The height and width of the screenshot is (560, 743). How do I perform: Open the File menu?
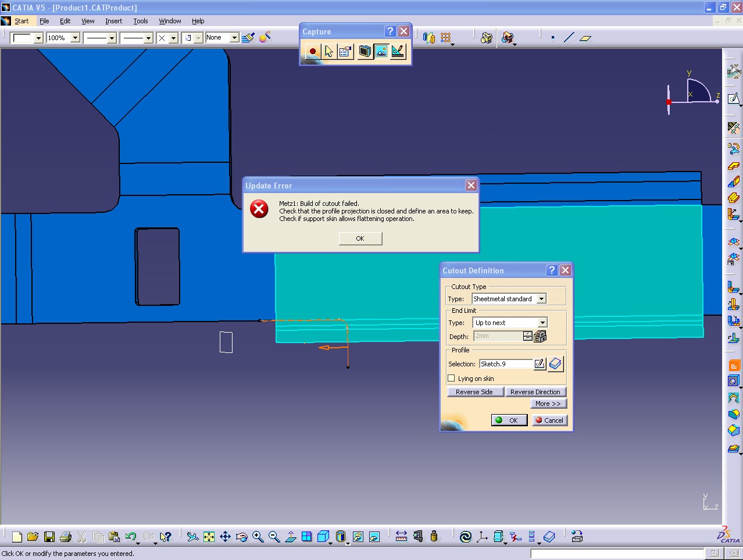coord(44,21)
